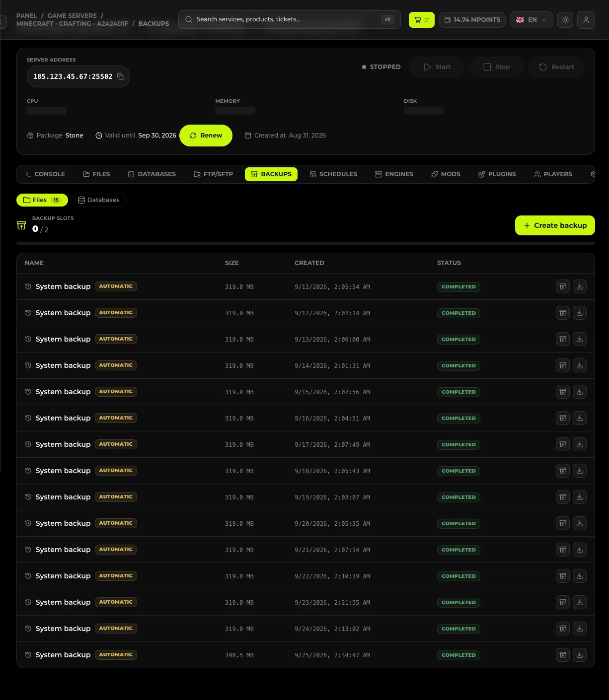Open the 14.74 MPOINTS balance
The image size is (609, 700).
[472, 20]
